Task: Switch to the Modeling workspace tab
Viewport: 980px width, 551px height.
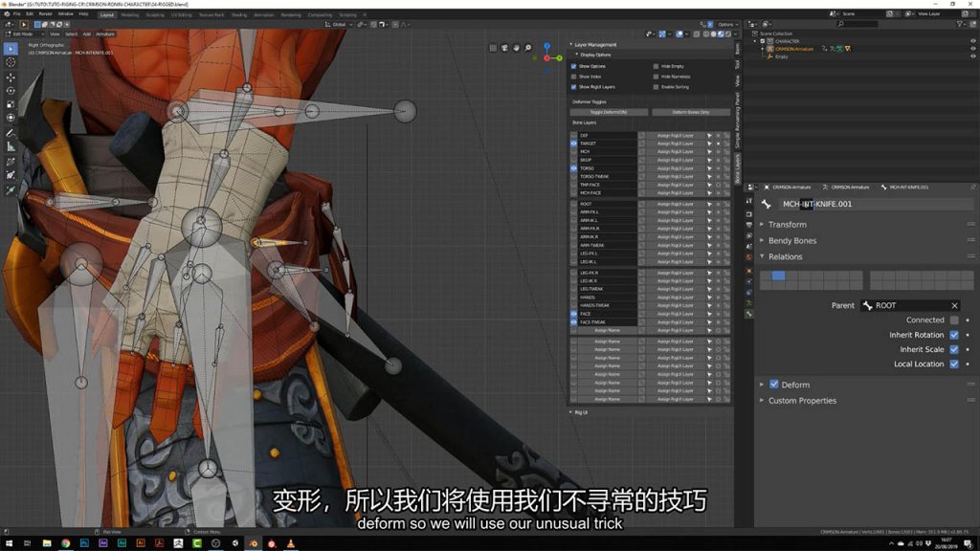Action: [x=130, y=14]
